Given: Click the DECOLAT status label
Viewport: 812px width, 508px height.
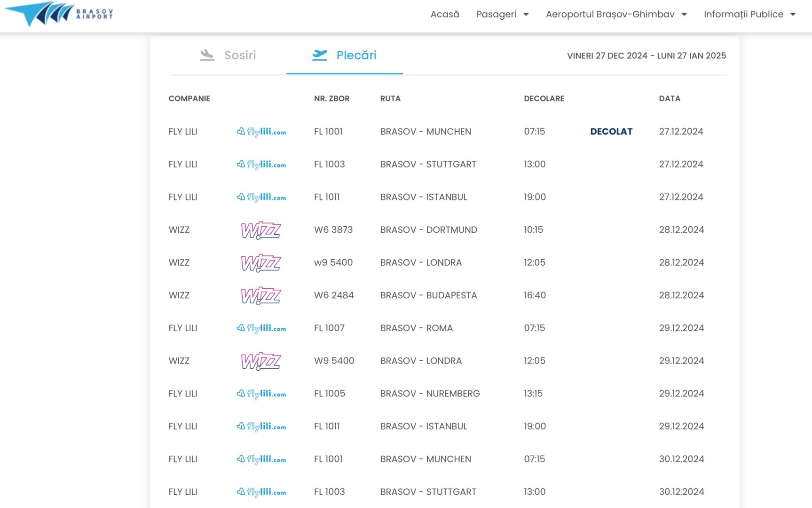Looking at the screenshot, I should [611, 132].
